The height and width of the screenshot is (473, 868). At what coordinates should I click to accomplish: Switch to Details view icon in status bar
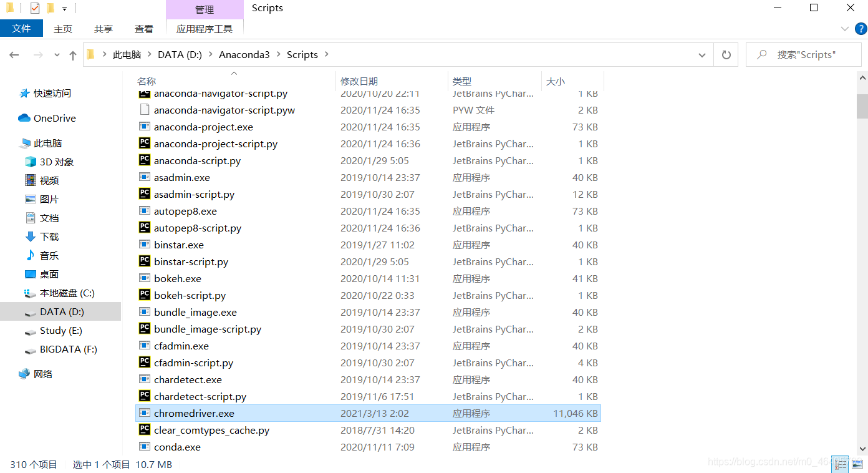tap(840, 464)
